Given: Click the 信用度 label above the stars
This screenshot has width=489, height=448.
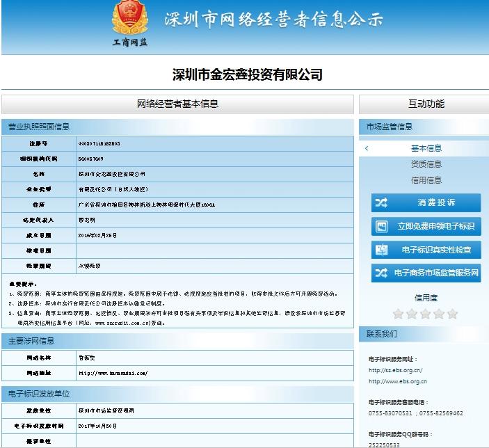Looking at the screenshot, I should tap(426, 298).
